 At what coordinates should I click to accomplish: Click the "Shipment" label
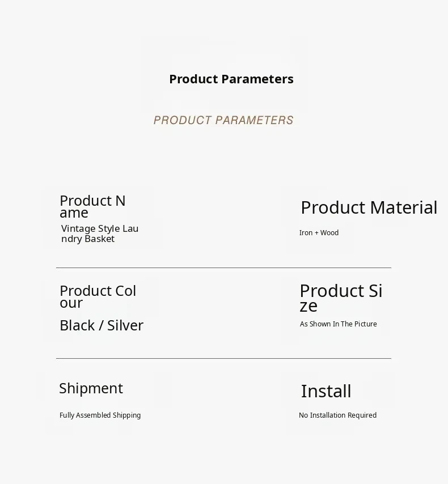91,388
